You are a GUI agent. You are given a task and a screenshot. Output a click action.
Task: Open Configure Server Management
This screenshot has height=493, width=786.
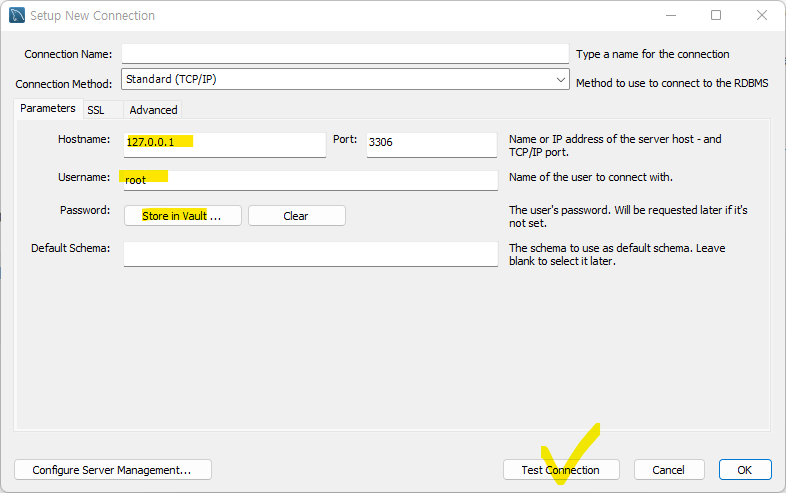[113, 470]
